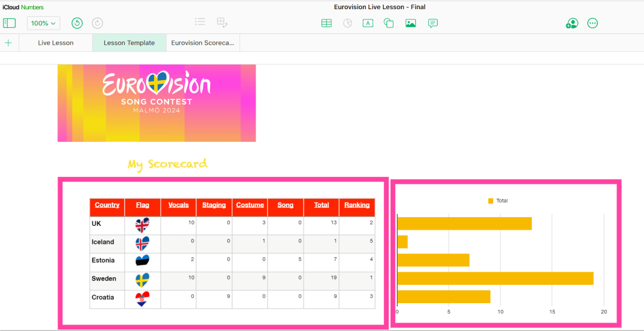This screenshot has width=644, height=331.
Task: Select the Lesson Template sheet tab
Action: 129,43
